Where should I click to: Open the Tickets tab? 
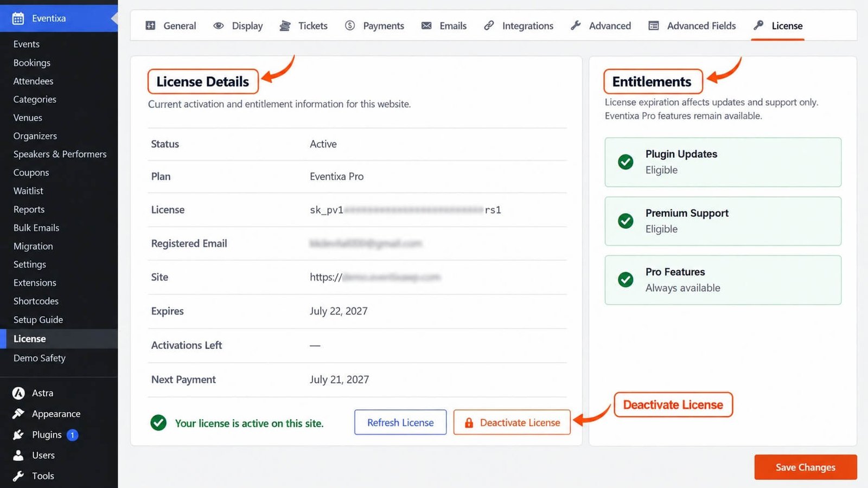(x=304, y=25)
